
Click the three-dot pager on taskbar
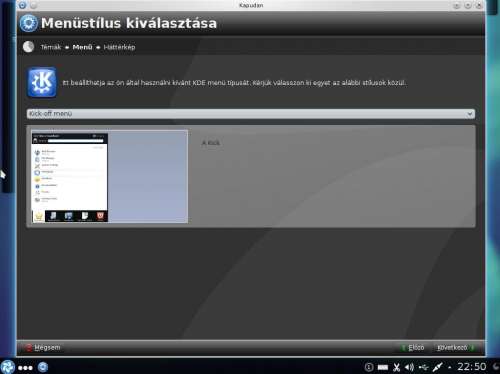pos(25,368)
